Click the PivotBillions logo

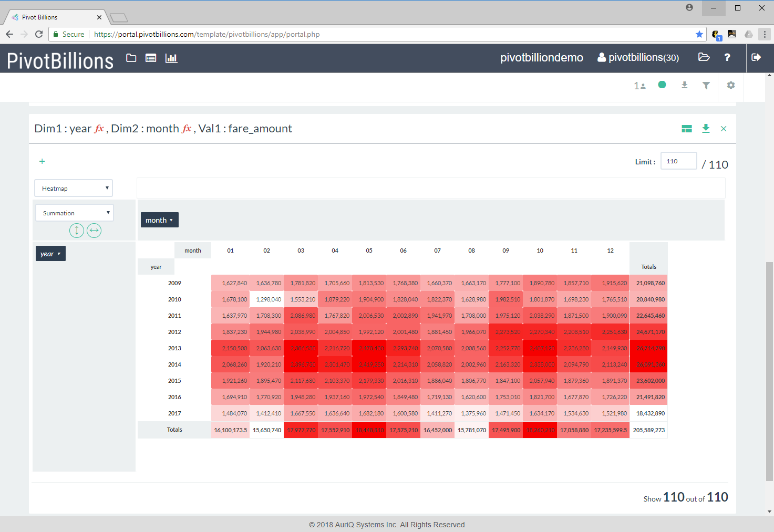pos(60,61)
